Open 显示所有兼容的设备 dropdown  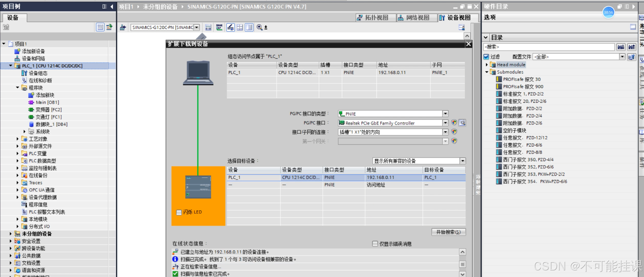point(463,161)
